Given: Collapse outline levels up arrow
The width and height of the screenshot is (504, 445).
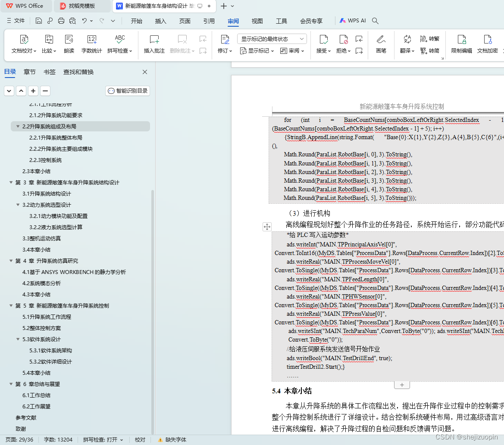Looking at the screenshot, I should [x=21, y=91].
